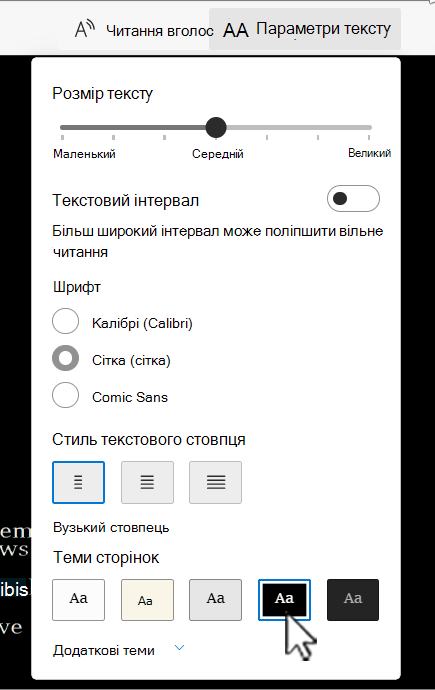Toggle Текстовий інтервал switch
The image size is (435, 690).
coord(353,198)
